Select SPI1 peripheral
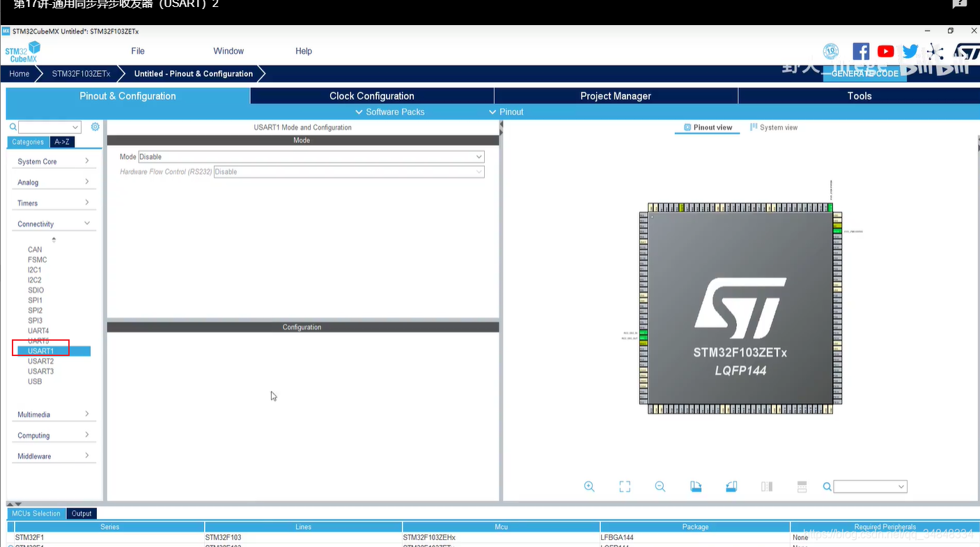The width and height of the screenshot is (980, 547). (36, 300)
